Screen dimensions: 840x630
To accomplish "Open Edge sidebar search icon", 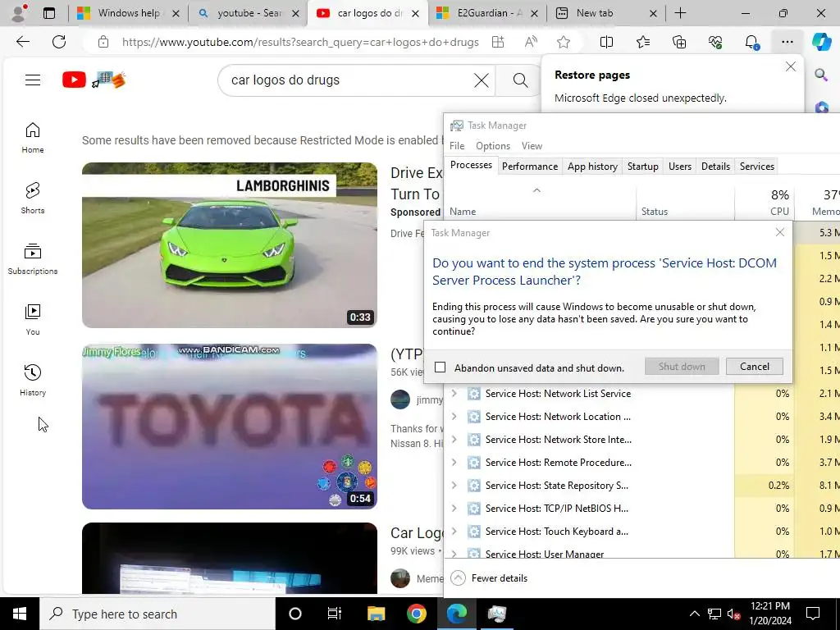I will click(821, 75).
